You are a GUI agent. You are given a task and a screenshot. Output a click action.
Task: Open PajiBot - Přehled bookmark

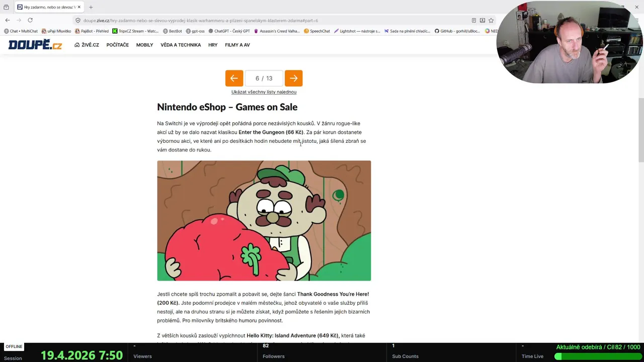(92, 31)
